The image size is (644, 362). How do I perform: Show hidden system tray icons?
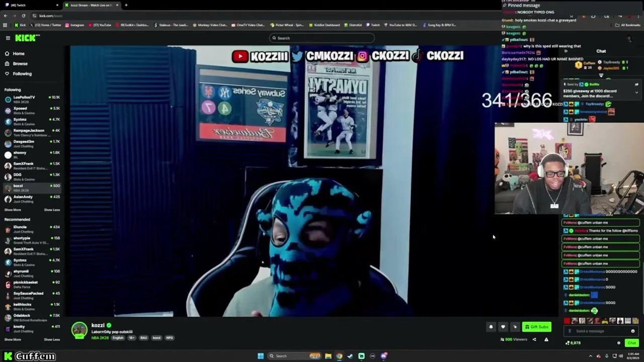coord(591,356)
